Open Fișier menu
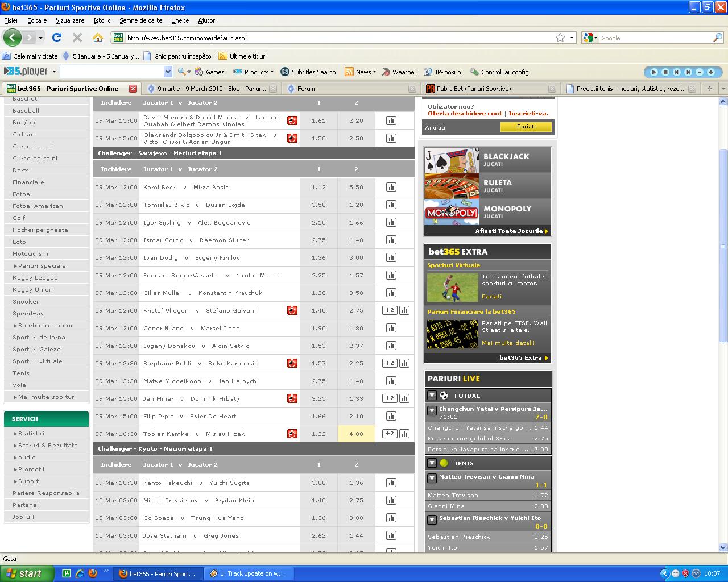The height and width of the screenshot is (582, 728). point(11,20)
